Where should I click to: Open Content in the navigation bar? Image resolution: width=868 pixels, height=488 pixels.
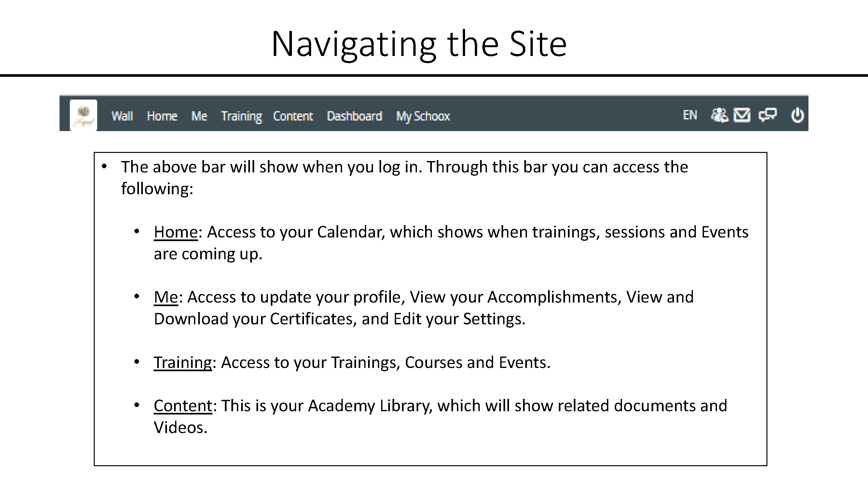293,116
